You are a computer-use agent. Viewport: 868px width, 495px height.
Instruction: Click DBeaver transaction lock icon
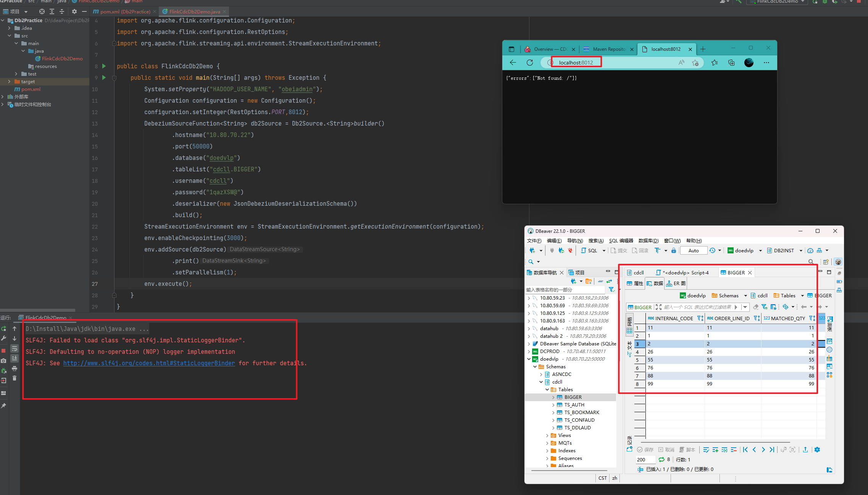(x=674, y=250)
